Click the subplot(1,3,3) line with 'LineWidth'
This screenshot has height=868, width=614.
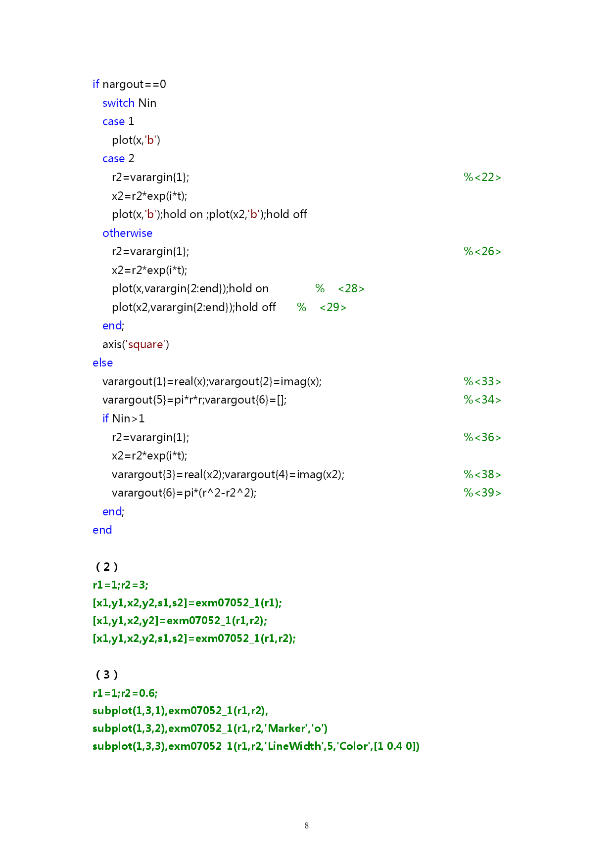(x=256, y=747)
